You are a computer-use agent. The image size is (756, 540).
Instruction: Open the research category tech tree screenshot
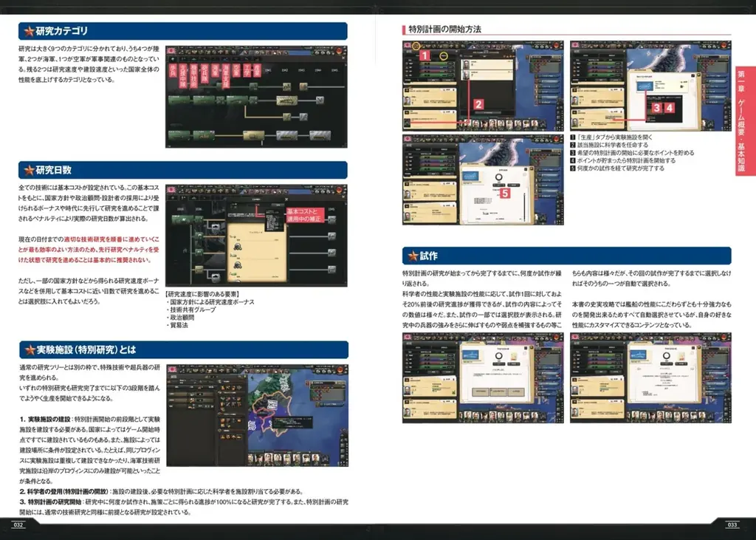click(x=256, y=97)
